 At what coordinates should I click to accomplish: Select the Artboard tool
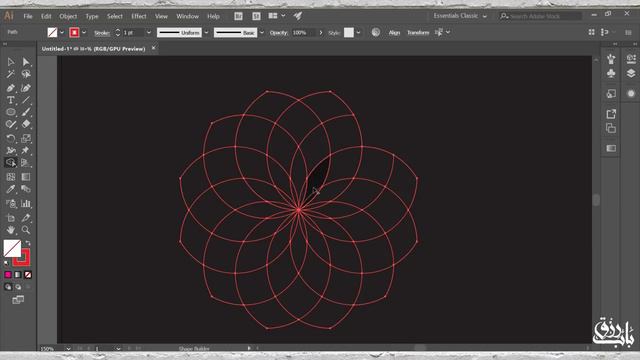tap(11, 218)
